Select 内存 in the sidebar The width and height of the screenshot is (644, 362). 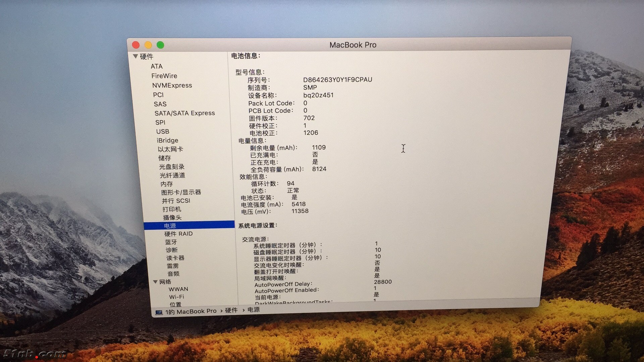coord(167,184)
